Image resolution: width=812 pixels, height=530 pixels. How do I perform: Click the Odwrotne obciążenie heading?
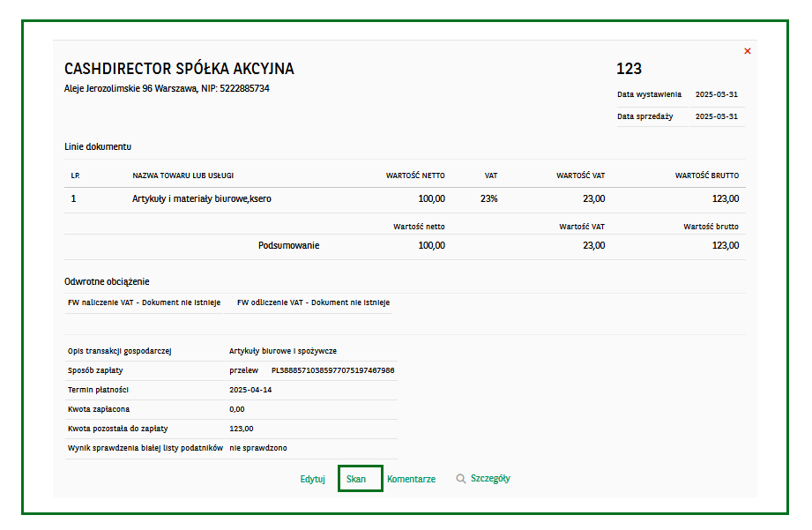tap(107, 282)
